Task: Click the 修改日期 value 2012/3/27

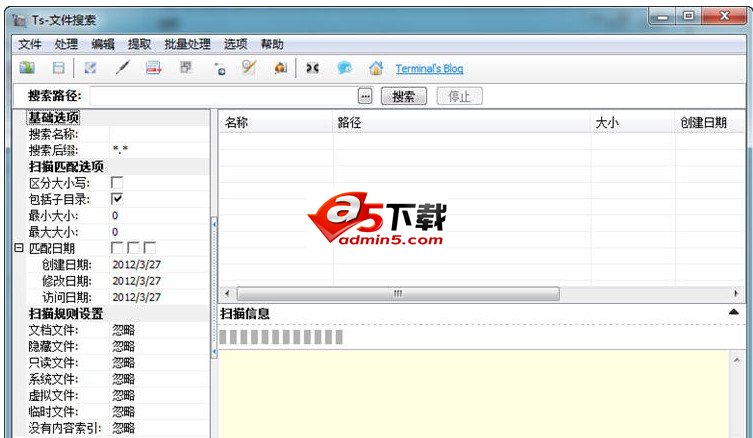Action: (136, 281)
